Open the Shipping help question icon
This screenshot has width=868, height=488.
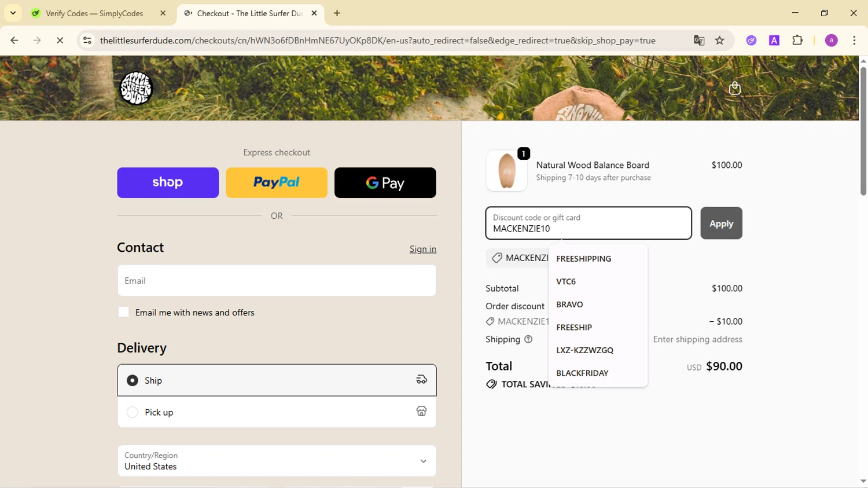click(x=528, y=339)
